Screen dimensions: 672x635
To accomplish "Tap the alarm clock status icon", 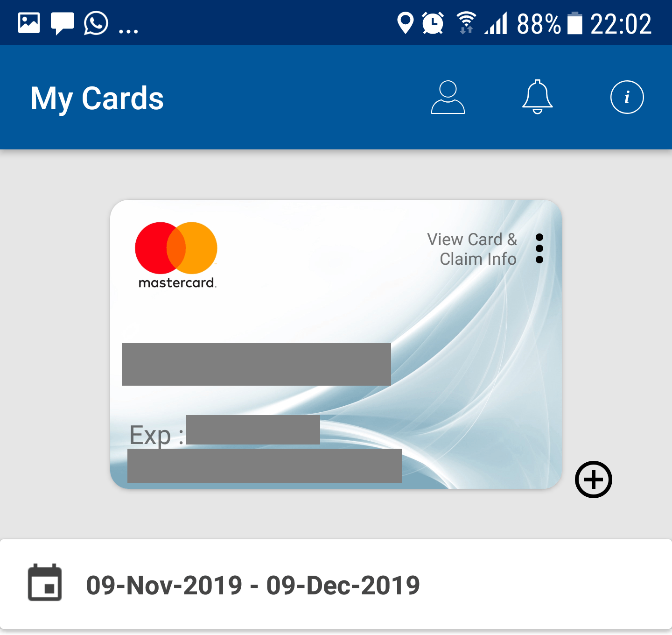I will [433, 23].
